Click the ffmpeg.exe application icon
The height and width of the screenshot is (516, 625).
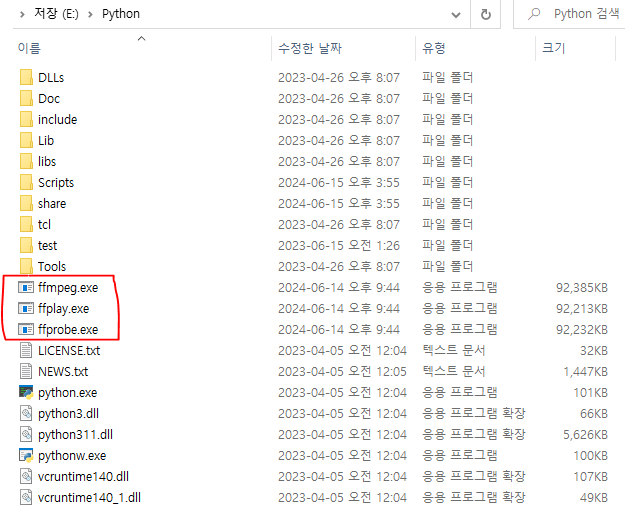coord(26,287)
